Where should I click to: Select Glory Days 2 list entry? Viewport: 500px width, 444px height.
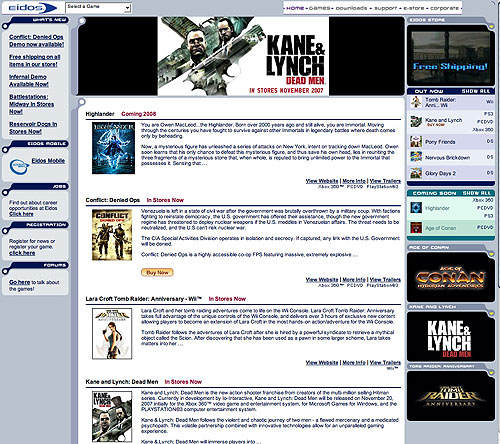pyautogui.click(x=440, y=173)
